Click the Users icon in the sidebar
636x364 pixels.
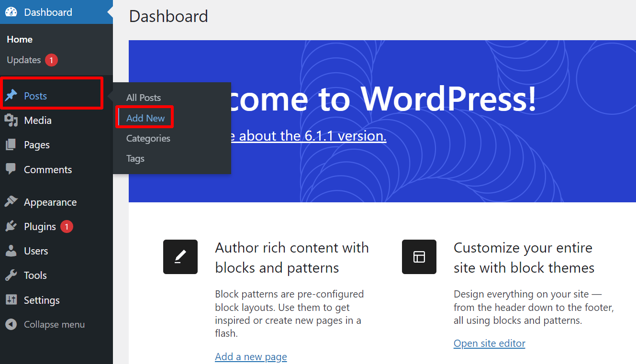pos(11,251)
